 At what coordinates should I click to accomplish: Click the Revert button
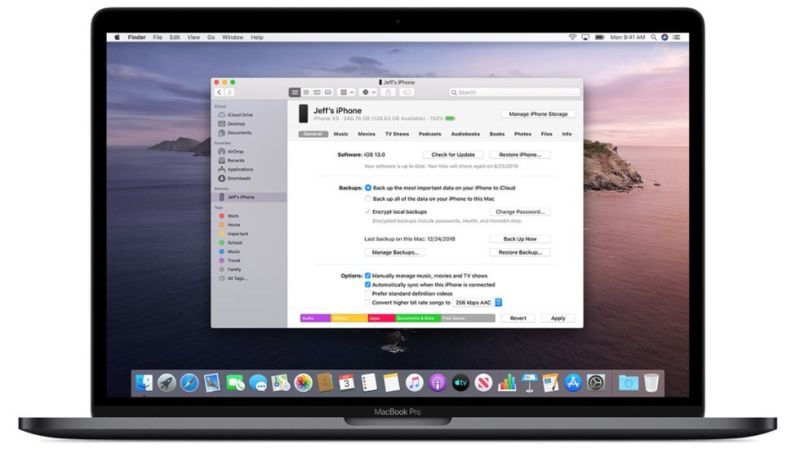tap(518, 318)
